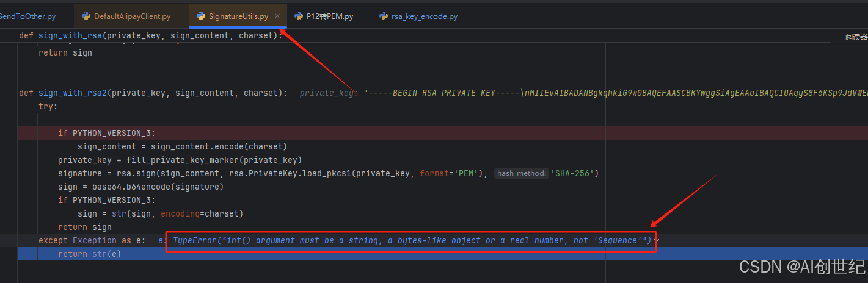Click the private_key inline debugger hint
The height and width of the screenshot is (283, 868).
coord(329,93)
